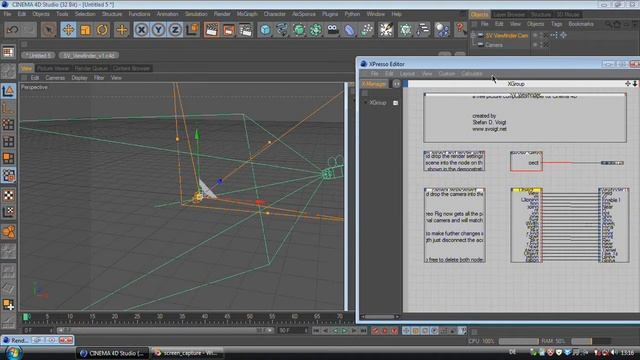Select the red-outlined object node
Image resolution: width=640 pixels, height=360 pixels.
[526, 161]
